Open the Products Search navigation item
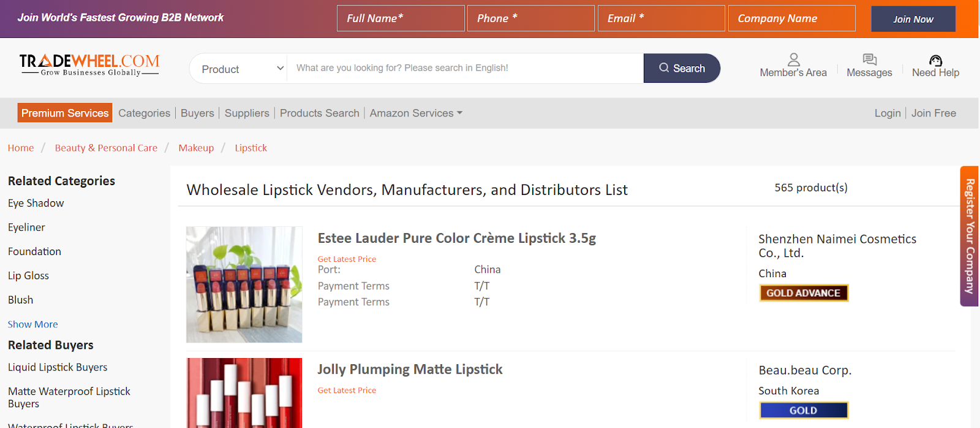Viewport: 980px width, 428px height. (320, 113)
